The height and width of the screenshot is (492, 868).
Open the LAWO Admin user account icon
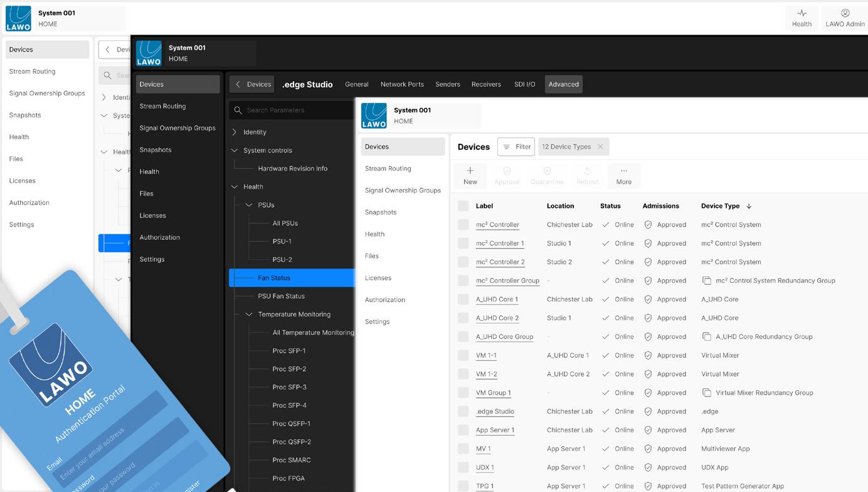coord(845,13)
